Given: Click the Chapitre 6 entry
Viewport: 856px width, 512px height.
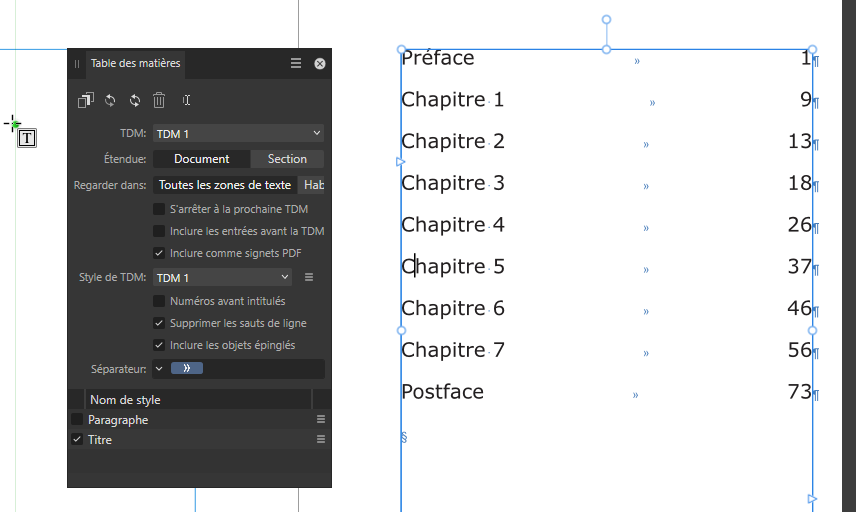Looking at the screenshot, I should 453,308.
